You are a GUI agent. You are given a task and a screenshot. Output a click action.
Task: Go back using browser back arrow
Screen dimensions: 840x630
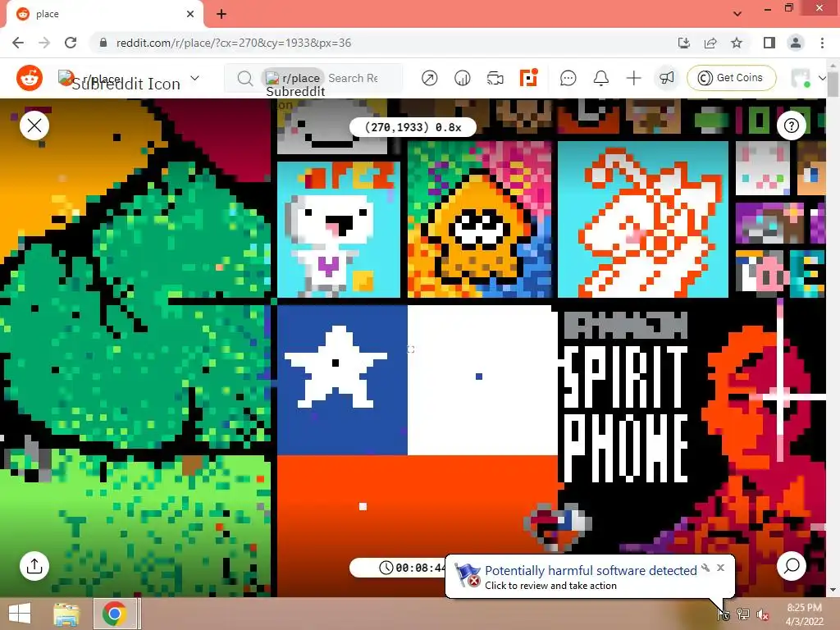[x=18, y=43]
